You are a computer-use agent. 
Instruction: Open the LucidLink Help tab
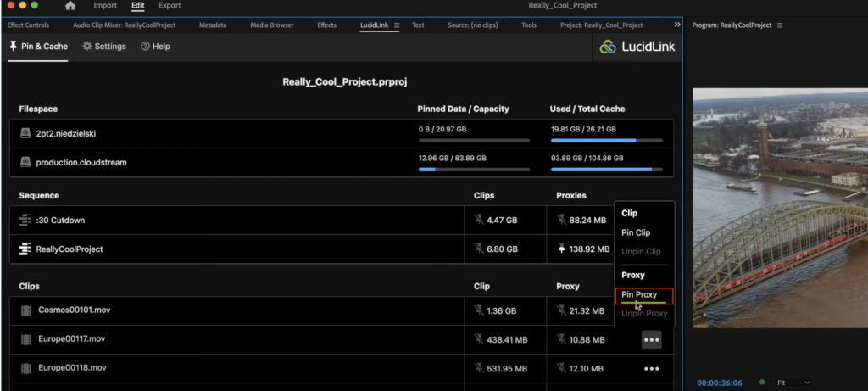point(155,47)
